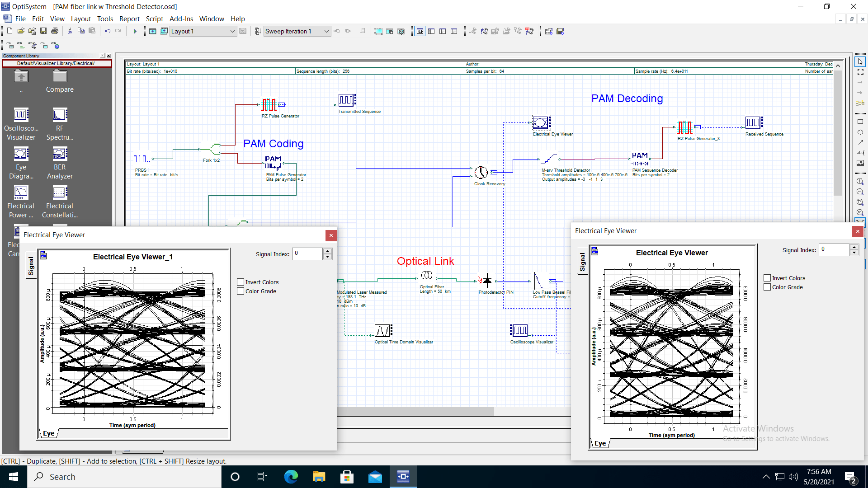Open the Layout 1 dropdown

point(232,31)
